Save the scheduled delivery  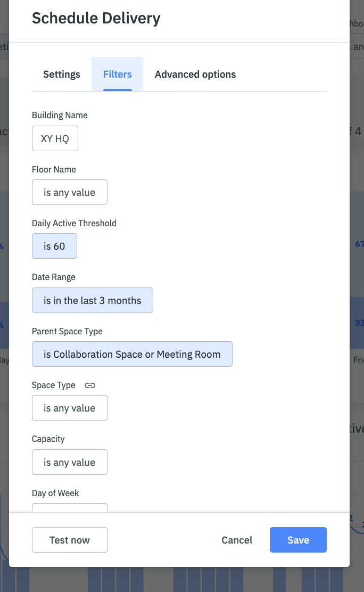click(299, 540)
